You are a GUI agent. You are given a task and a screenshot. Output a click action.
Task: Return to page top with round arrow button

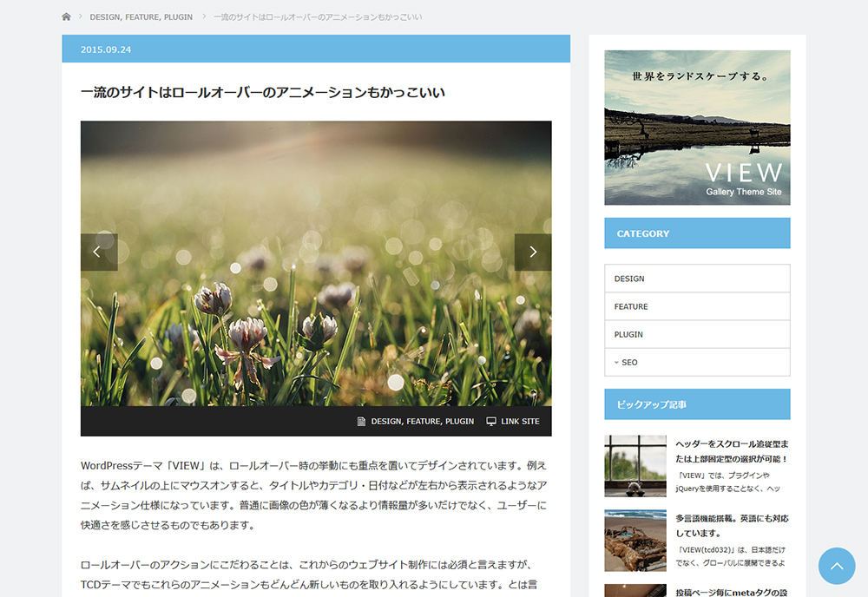[837, 566]
